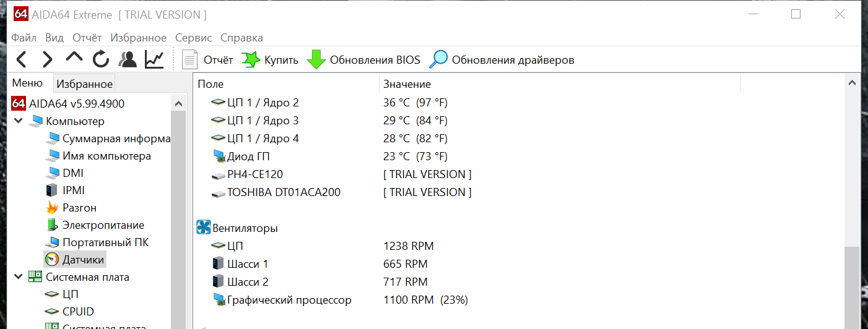The image size is (868, 329).
Task: Switch to the Избранное sidebar tab
Action: click(84, 83)
